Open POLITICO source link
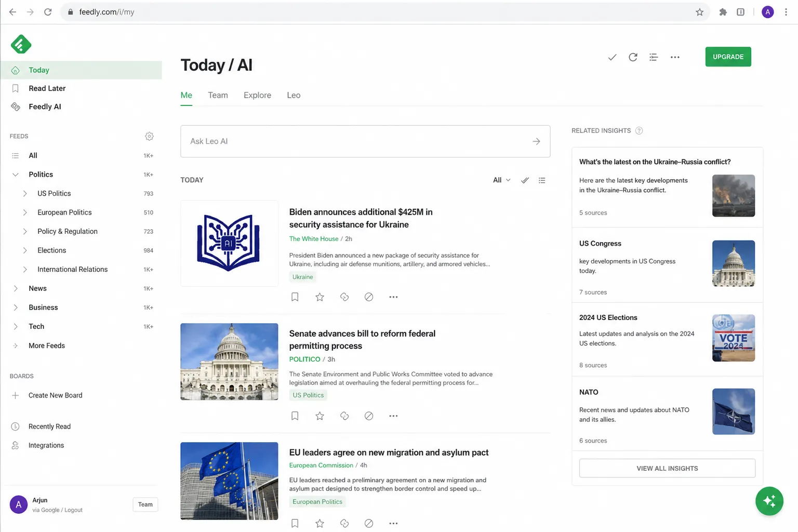 (x=304, y=360)
